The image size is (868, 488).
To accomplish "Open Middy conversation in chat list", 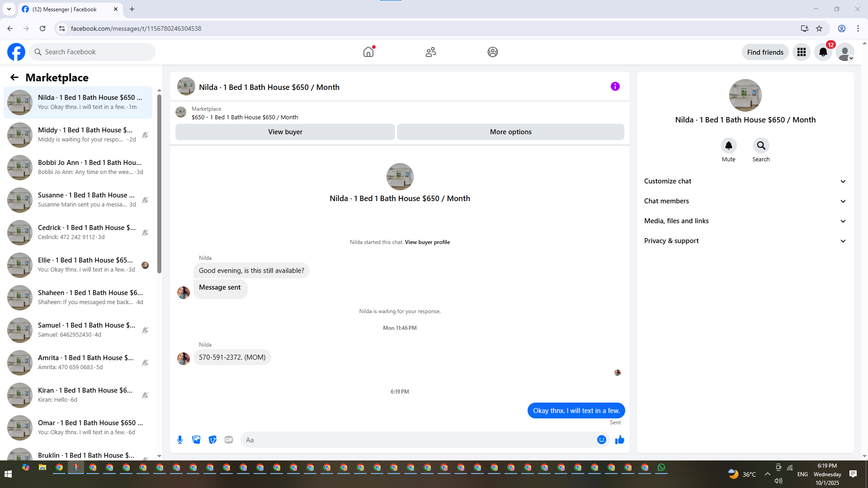I will click(78, 135).
